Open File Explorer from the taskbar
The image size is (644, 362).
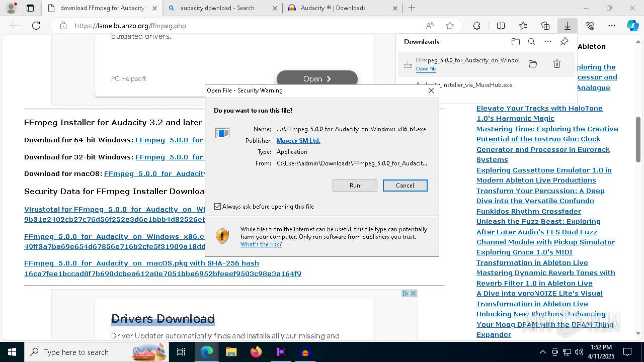[x=231, y=352]
